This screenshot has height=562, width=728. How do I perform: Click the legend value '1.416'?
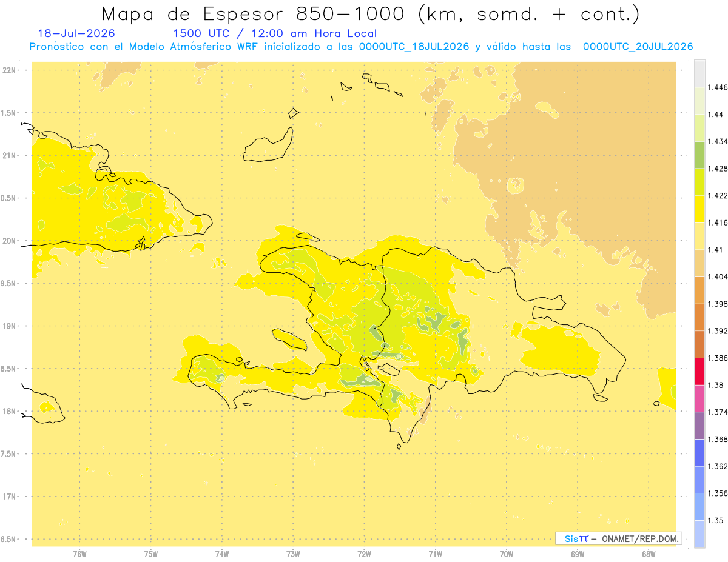(718, 222)
